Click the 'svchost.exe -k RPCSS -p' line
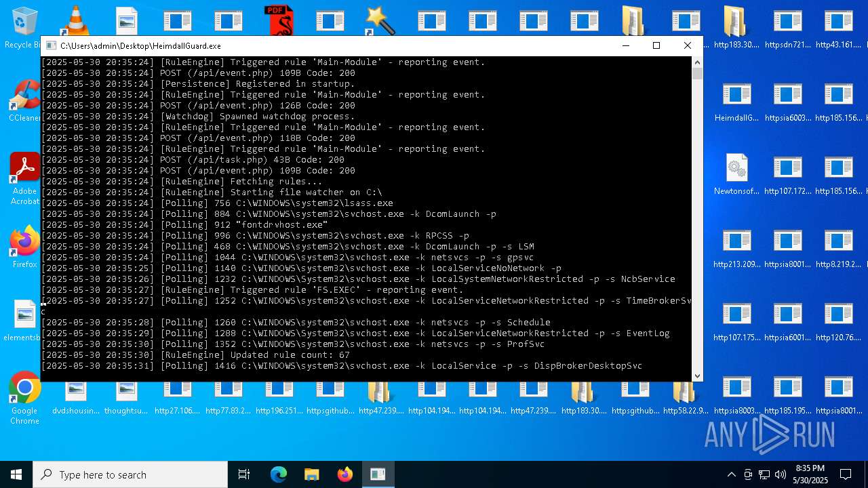868x488 pixels. 255,235
